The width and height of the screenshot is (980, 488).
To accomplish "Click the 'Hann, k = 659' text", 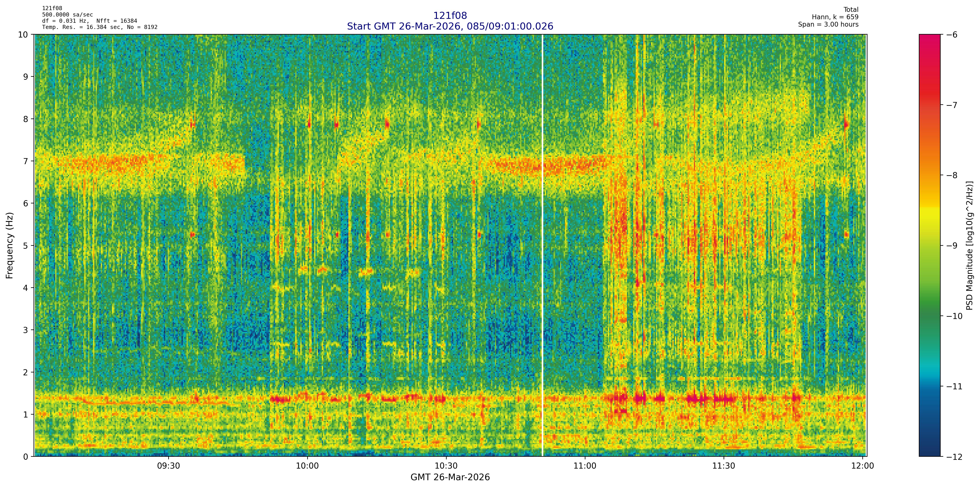I will (835, 17).
